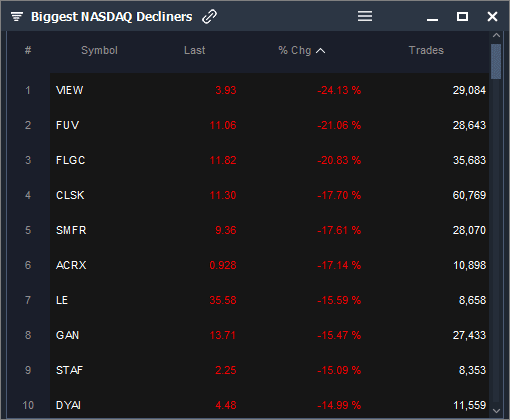
Task: Click the # column header
Action: pyautogui.click(x=28, y=50)
